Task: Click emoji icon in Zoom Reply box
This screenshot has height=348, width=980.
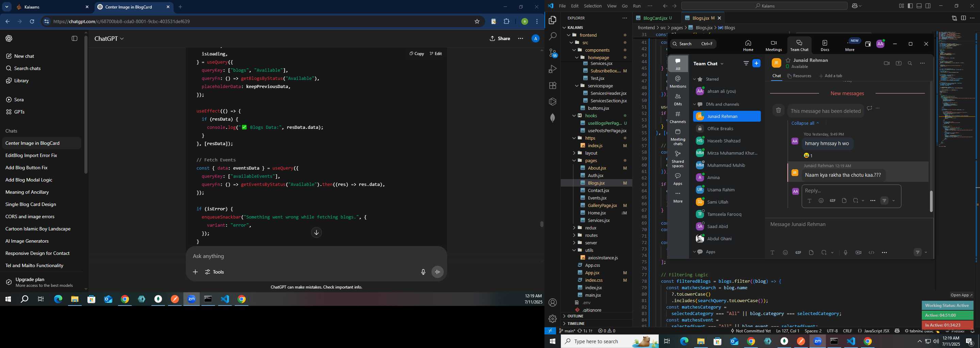Action: (x=821, y=201)
